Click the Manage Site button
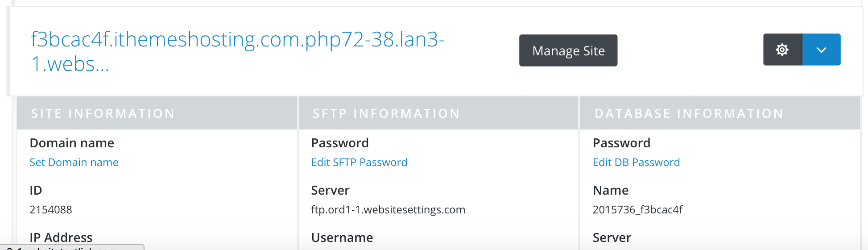This screenshot has width=868, height=250. point(568,50)
